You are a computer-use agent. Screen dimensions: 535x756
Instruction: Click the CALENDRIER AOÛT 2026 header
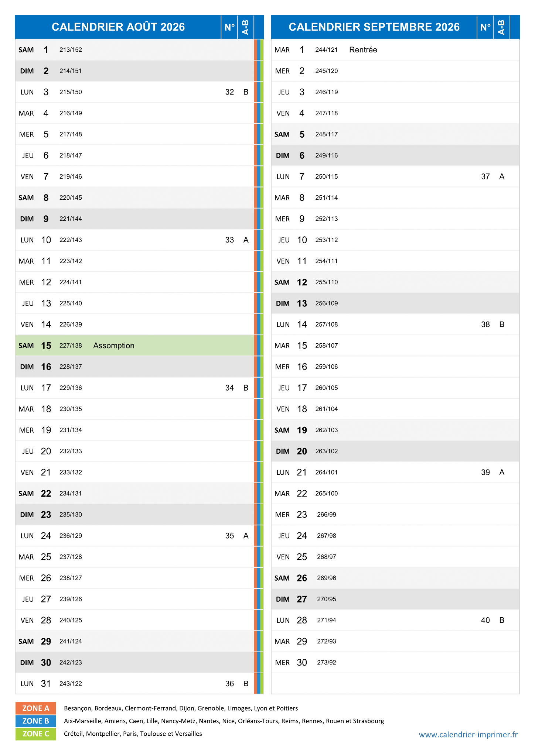coord(118,27)
